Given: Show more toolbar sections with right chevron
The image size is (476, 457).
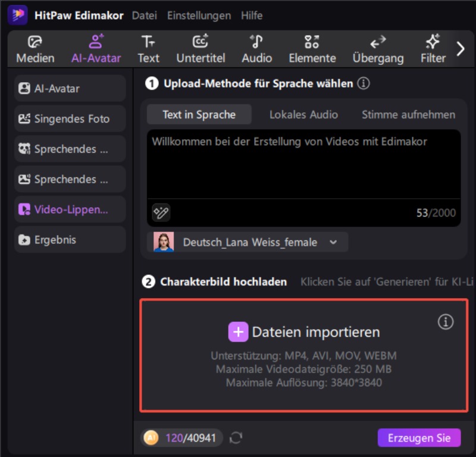Looking at the screenshot, I should pos(461,49).
